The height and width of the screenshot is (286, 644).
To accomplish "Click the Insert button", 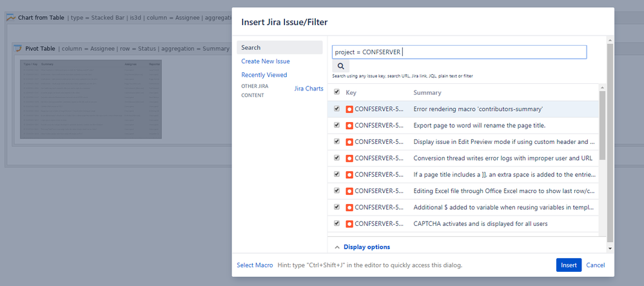I will coord(569,265).
